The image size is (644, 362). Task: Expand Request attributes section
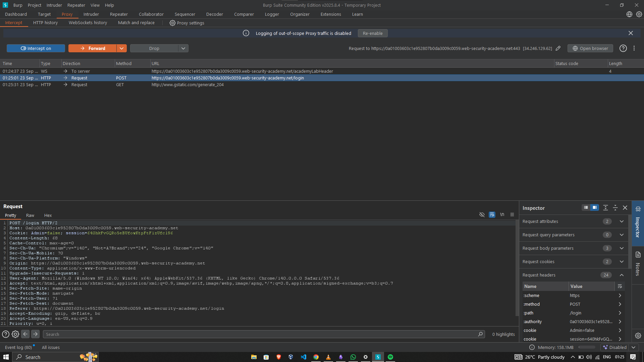622,222
